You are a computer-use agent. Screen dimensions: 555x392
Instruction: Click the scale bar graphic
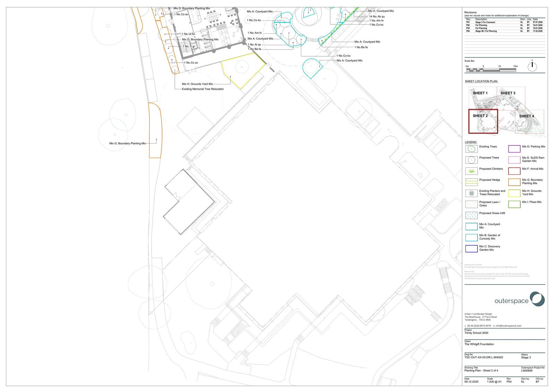click(x=491, y=70)
